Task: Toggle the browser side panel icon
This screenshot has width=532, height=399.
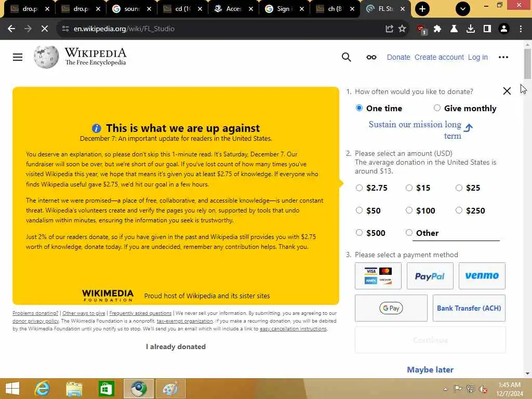Action: point(487,29)
